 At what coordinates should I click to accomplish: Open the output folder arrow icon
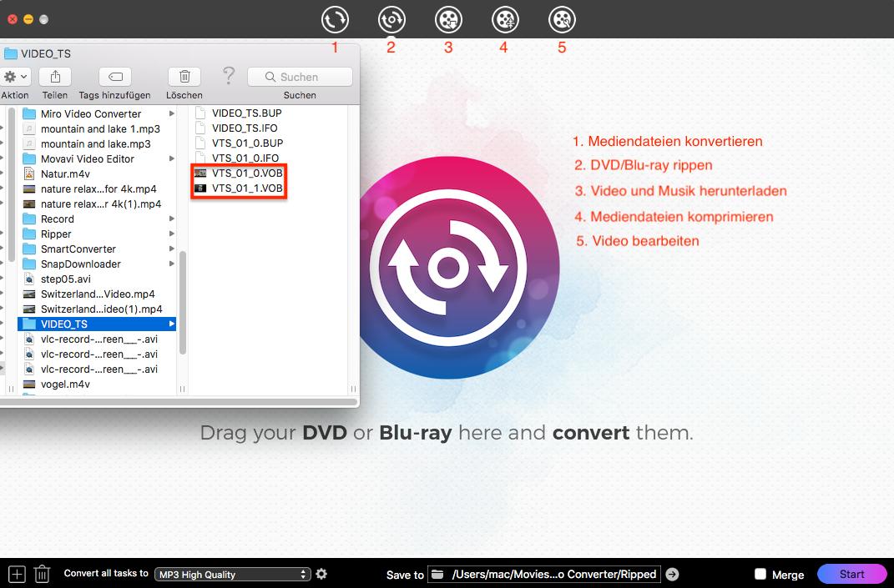673,574
